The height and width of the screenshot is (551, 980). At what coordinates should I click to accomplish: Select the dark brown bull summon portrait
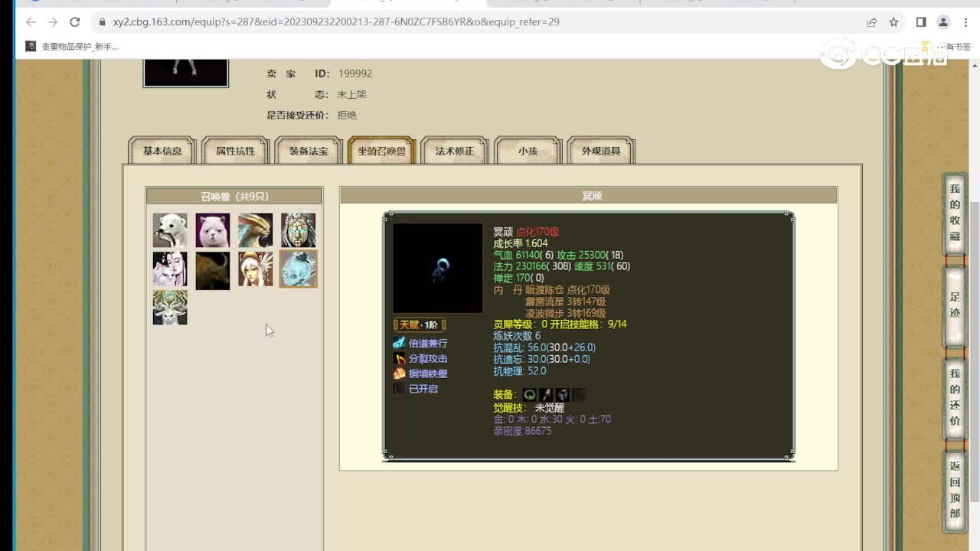pos(213,271)
